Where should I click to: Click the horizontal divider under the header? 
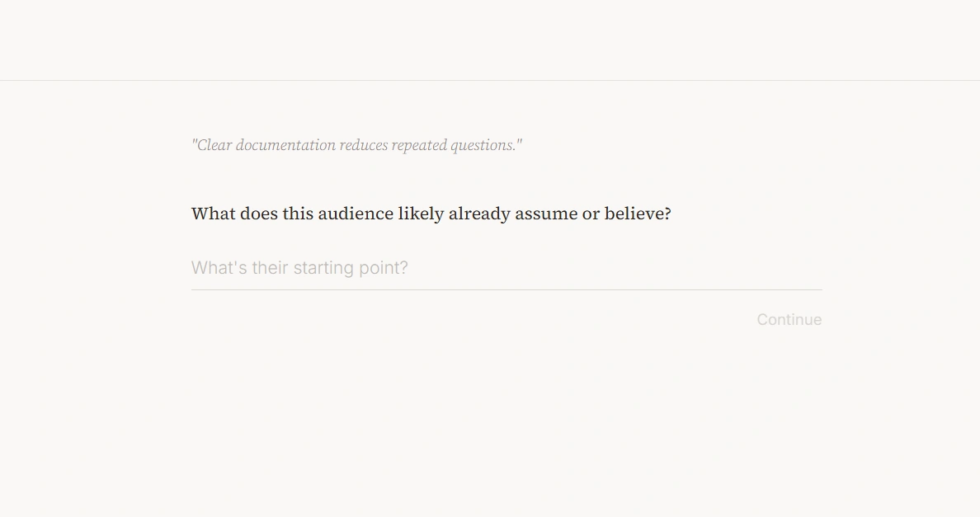(490, 80)
